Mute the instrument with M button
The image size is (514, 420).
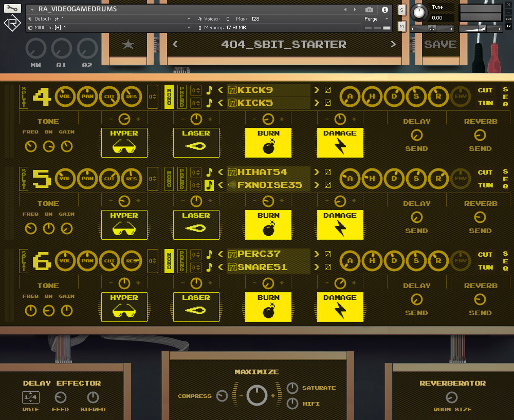401,26
